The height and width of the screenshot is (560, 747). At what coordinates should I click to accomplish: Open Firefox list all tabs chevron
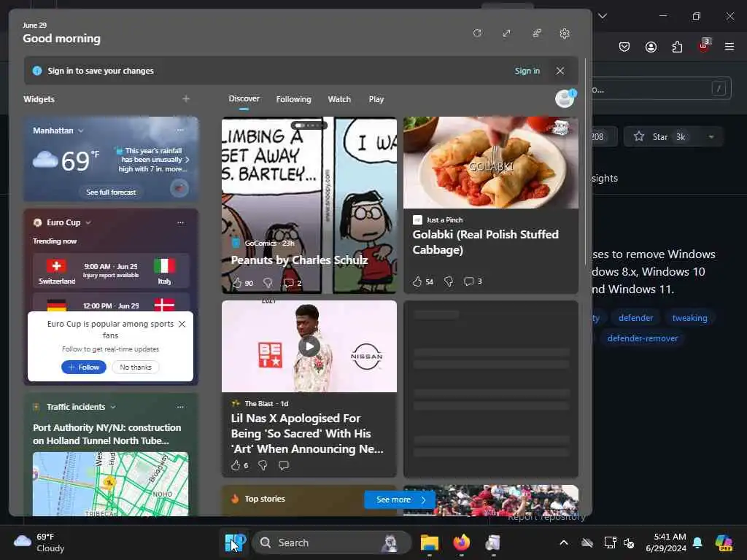pyautogui.click(x=603, y=16)
